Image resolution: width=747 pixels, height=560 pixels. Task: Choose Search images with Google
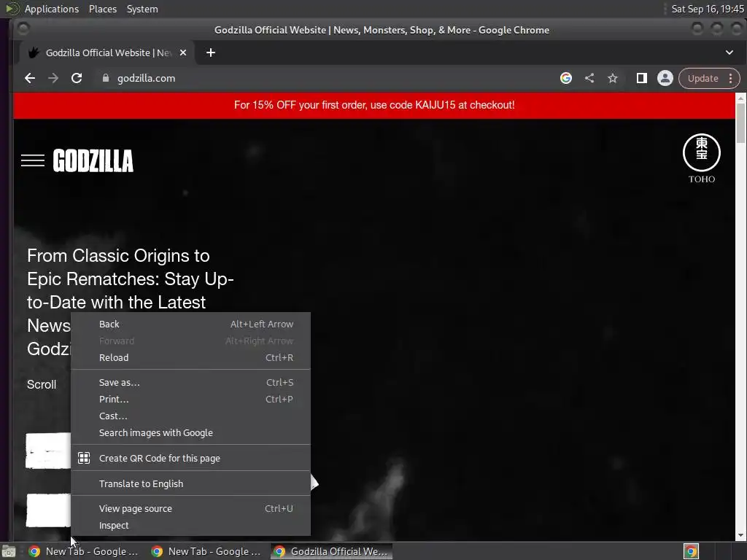click(x=190, y=433)
